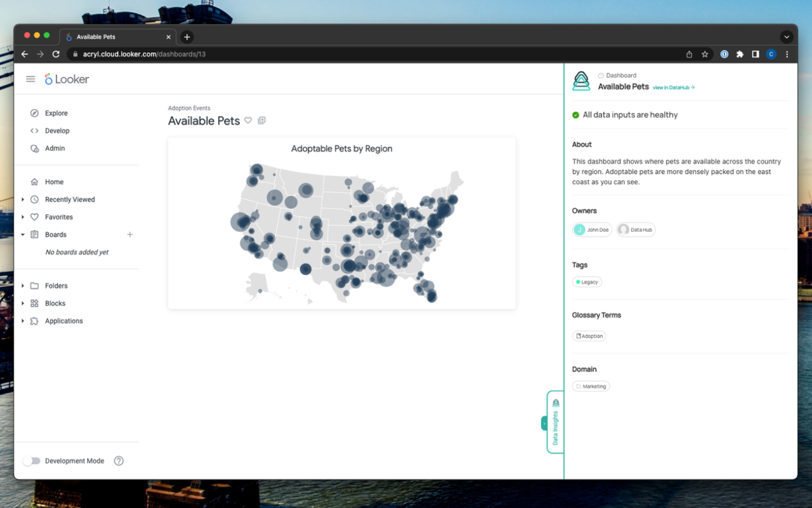The width and height of the screenshot is (812, 508).
Task: Reload the page
Action: pyautogui.click(x=56, y=54)
